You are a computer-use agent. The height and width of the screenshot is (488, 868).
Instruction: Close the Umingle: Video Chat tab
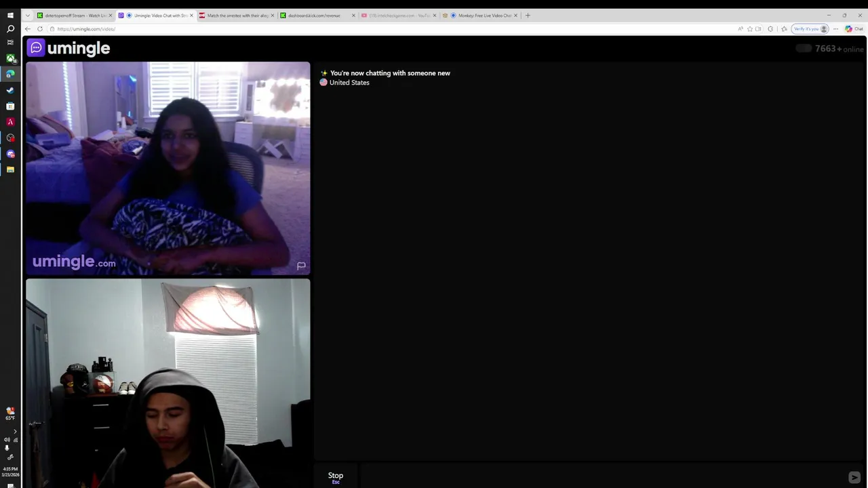[191, 16]
